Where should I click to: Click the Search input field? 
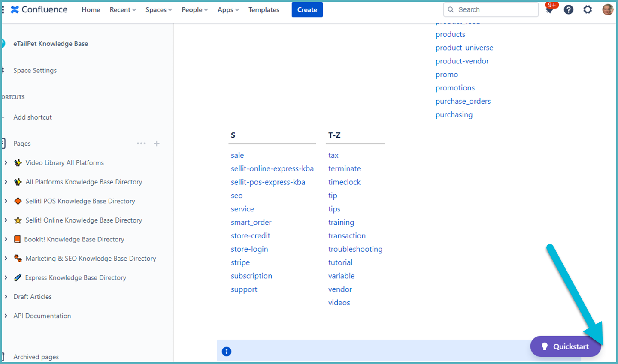click(491, 9)
